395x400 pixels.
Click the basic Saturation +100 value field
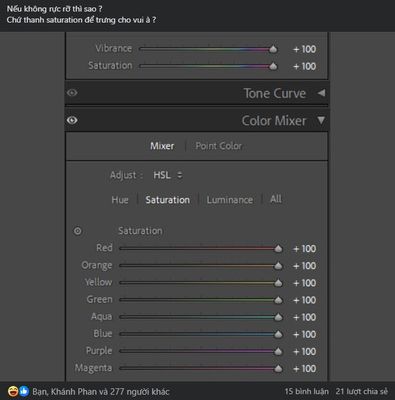pyautogui.click(x=304, y=66)
